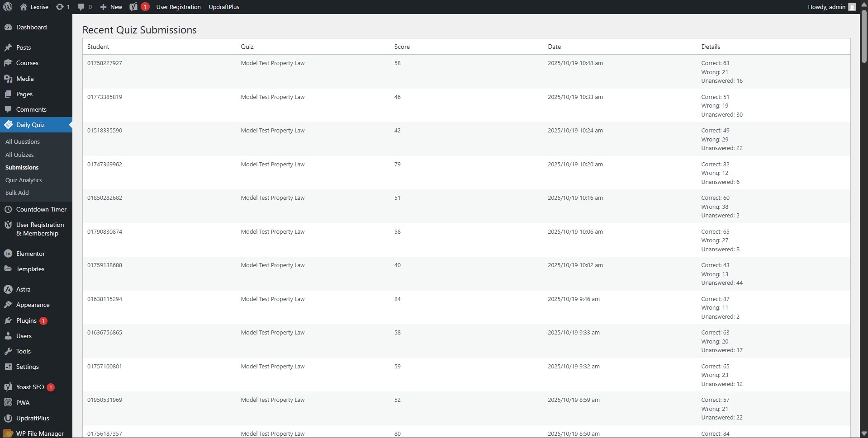The width and height of the screenshot is (868, 438).
Task: Open the WP File Manager menu
Action: (x=40, y=433)
